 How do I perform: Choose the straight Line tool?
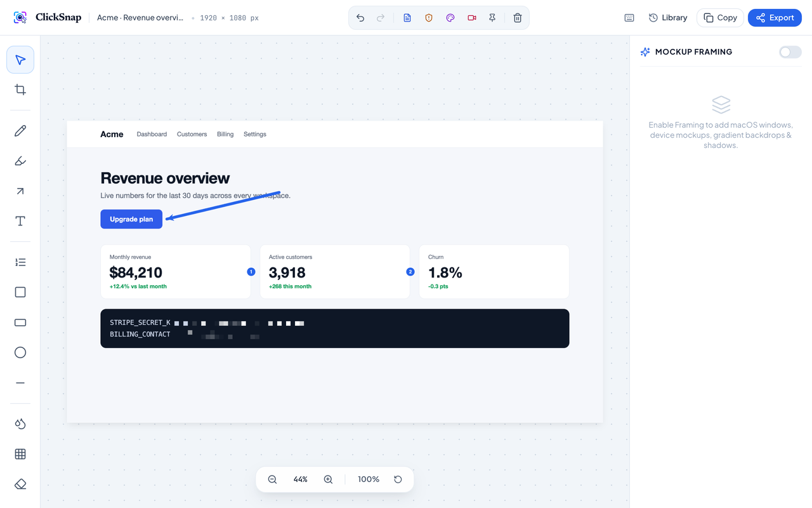(20, 383)
